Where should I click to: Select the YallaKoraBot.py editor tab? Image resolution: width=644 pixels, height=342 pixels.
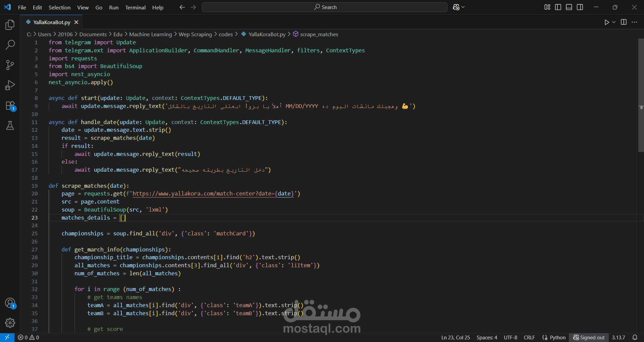click(52, 22)
